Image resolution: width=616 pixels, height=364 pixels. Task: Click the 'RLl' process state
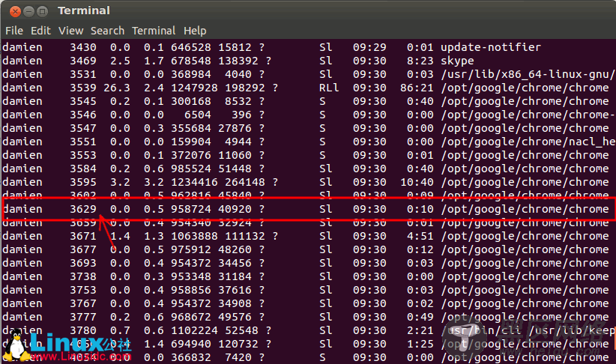(x=329, y=88)
